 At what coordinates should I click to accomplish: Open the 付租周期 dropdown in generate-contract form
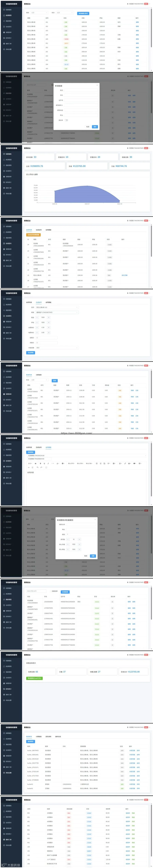[57, 348]
